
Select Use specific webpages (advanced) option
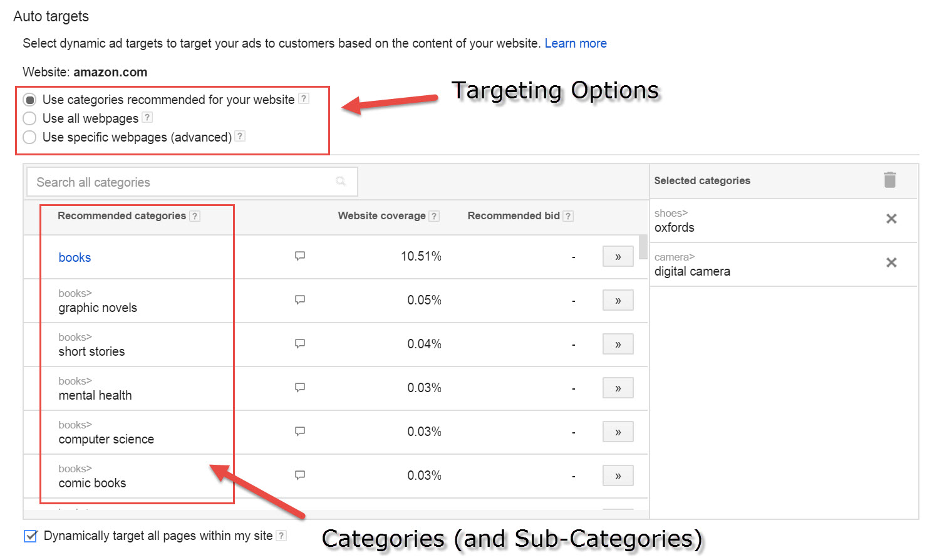click(29, 137)
